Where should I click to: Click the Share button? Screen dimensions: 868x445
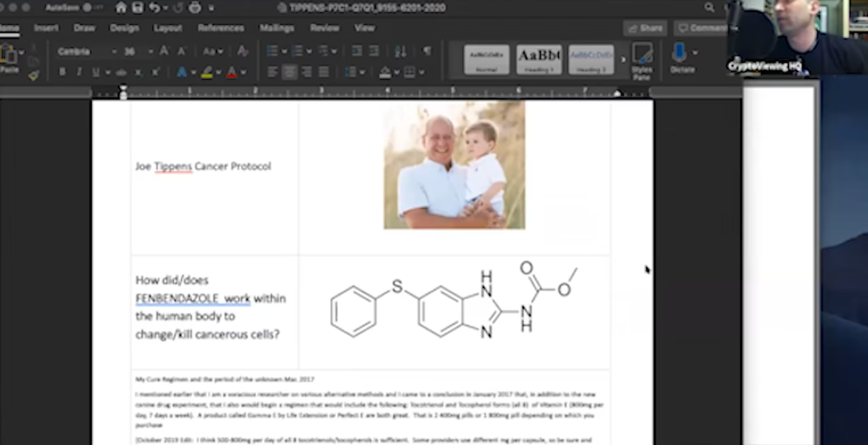(x=645, y=28)
